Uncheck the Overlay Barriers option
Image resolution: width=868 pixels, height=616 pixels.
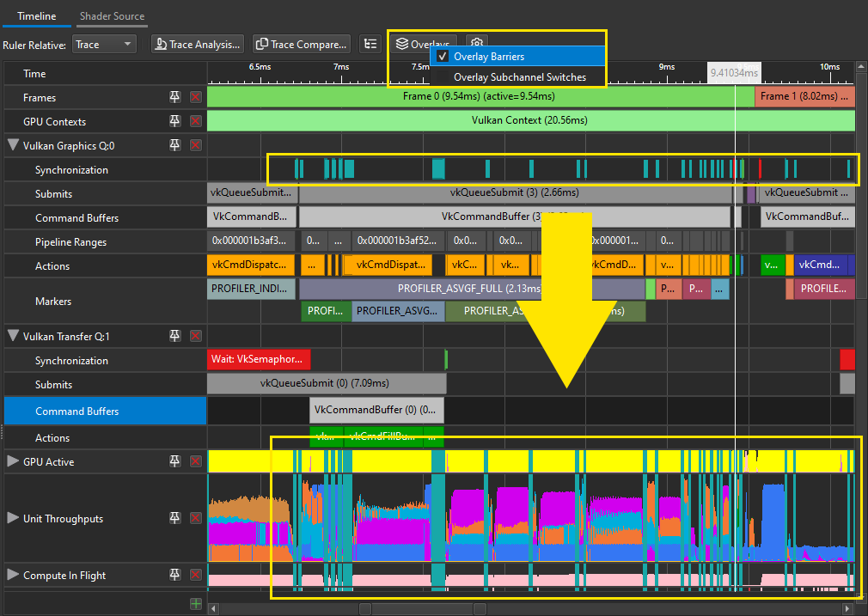pyautogui.click(x=488, y=57)
